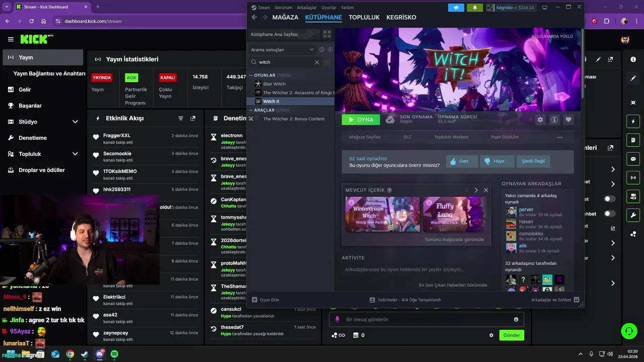Click pencil edit icon in Kick right sidebar
Screen dimensions: 644x362
[x=633, y=78]
